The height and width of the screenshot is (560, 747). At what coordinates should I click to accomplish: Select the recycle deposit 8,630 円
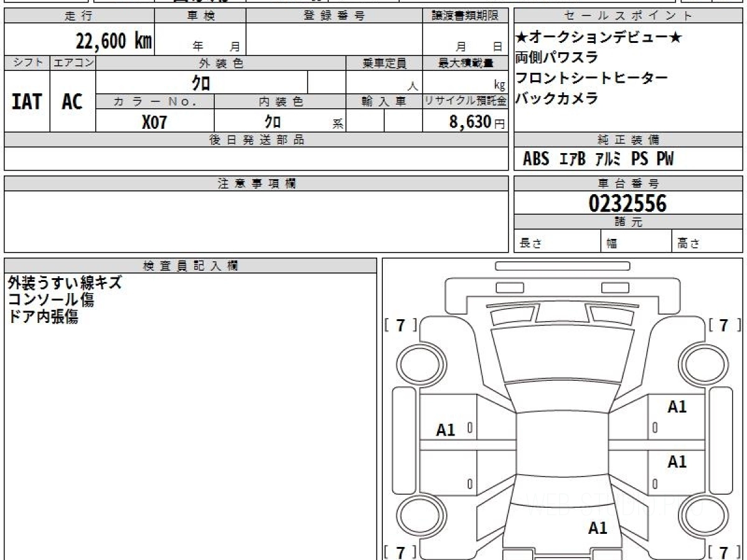point(477,122)
